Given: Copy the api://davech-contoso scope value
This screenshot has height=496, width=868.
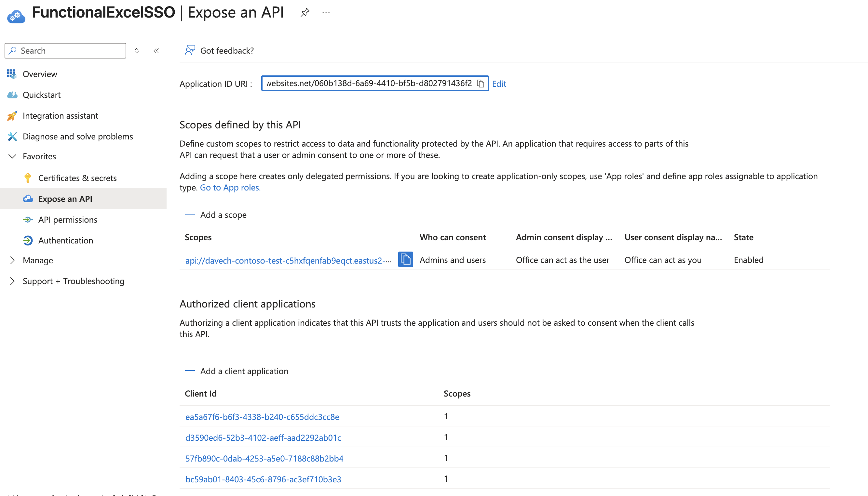Looking at the screenshot, I should click(x=405, y=260).
